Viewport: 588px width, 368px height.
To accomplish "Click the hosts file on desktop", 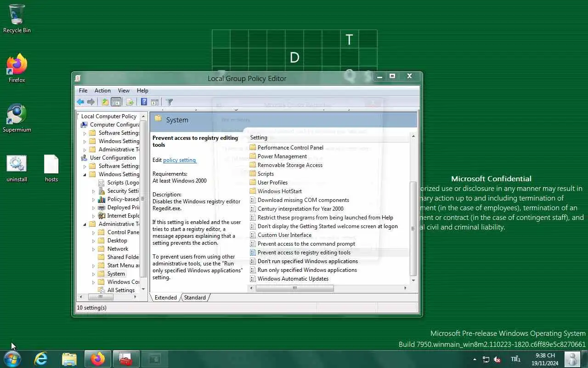I will tap(51, 168).
